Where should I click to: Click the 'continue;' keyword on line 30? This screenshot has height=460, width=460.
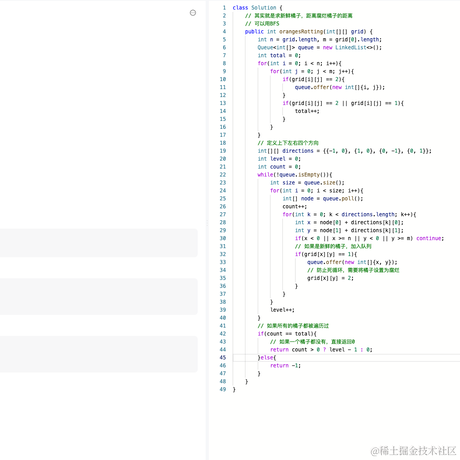430,238
